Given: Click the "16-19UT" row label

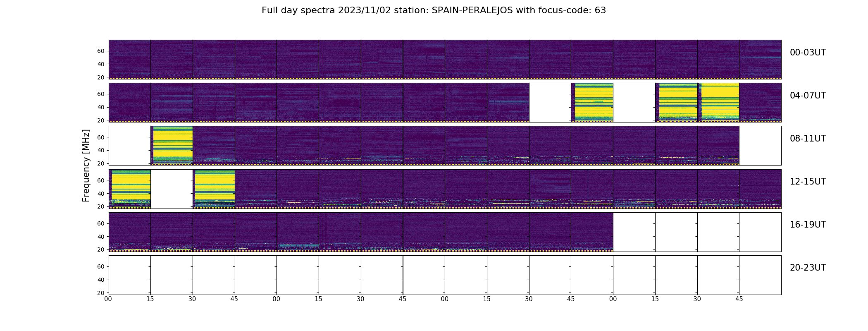Looking at the screenshot, I should pyautogui.click(x=808, y=225).
